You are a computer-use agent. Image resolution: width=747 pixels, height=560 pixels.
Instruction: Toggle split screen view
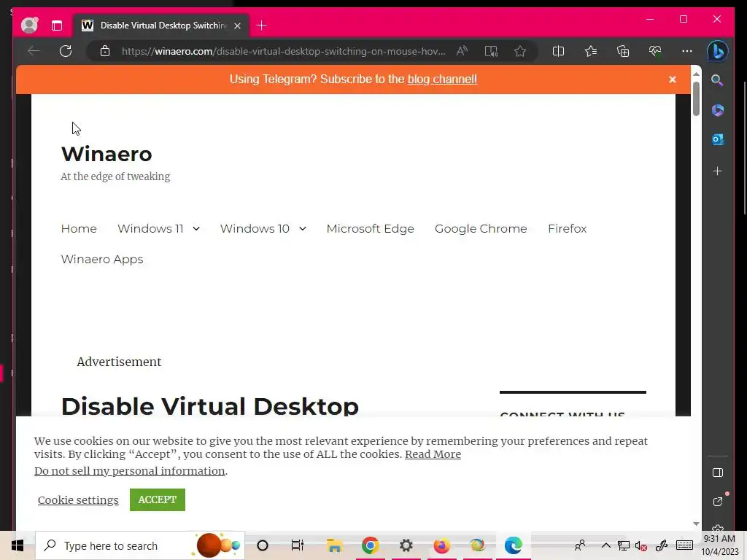point(558,51)
